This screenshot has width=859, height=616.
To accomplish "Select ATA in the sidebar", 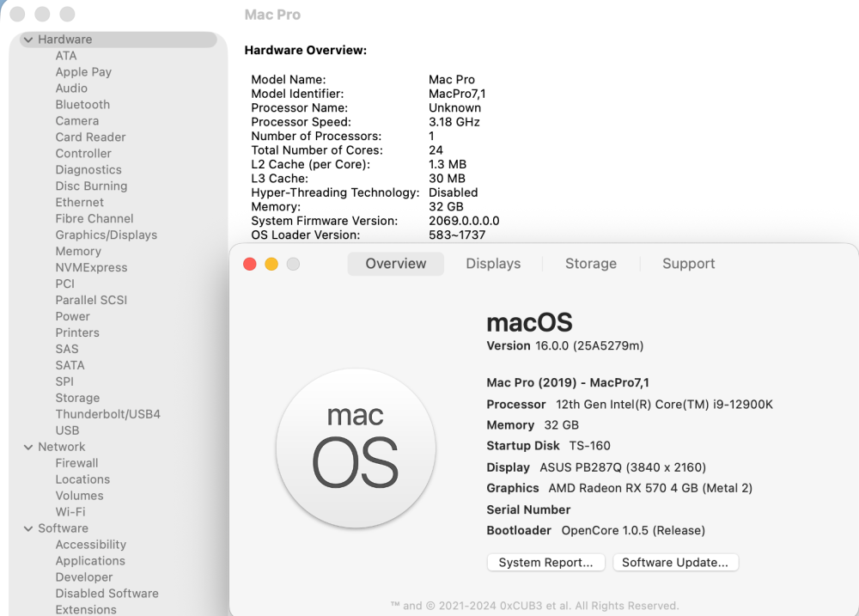I will point(66,56).
